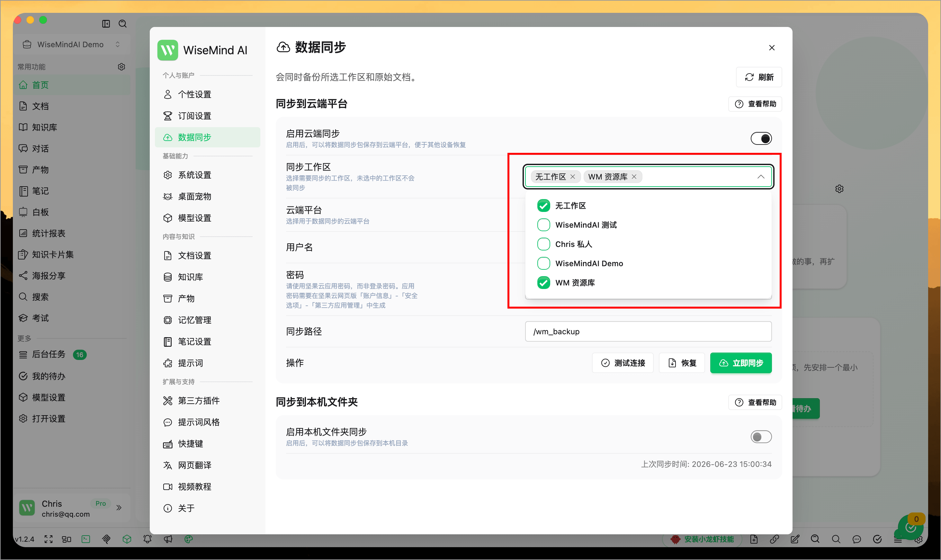Screen dimensions: 941x560
Task: Click the 测试连接 button
Action: point(622,363)
